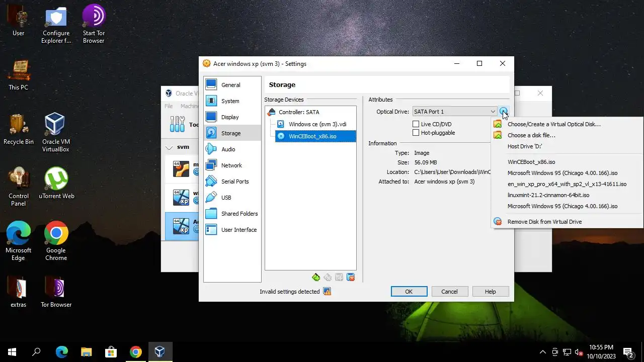
Task: Open the User Interface settings category
Action: 232,230
